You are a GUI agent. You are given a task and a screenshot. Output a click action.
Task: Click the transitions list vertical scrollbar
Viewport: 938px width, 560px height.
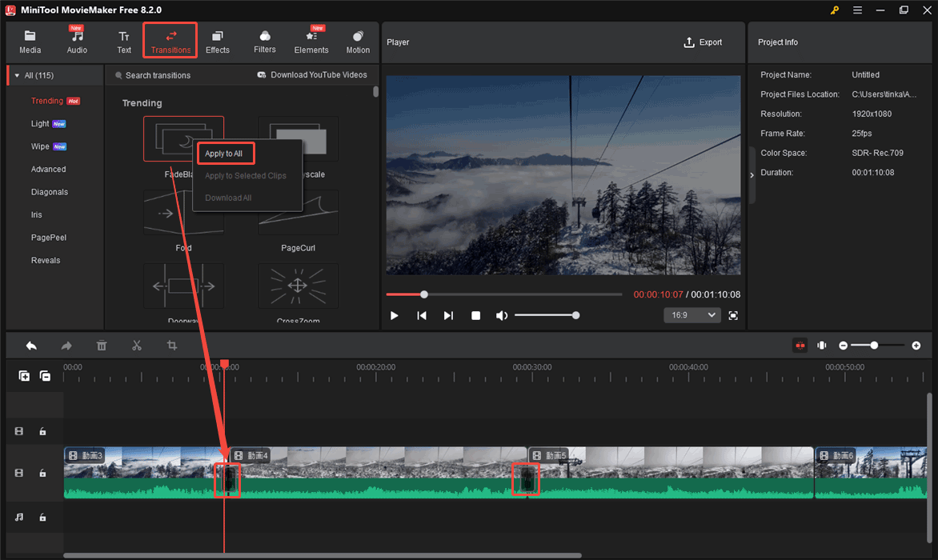point(375,91)
